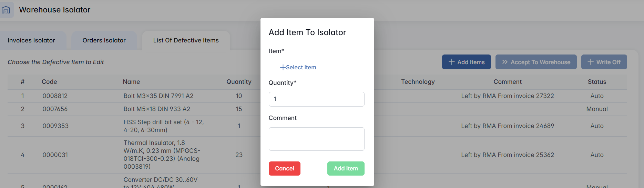Confirm with the green Add Item button
This screenshot has height=188, width=644.
[x=346, y=168]
